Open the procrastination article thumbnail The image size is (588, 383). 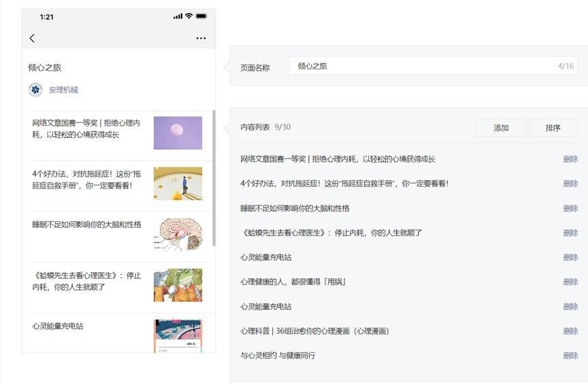click(178, 184)
